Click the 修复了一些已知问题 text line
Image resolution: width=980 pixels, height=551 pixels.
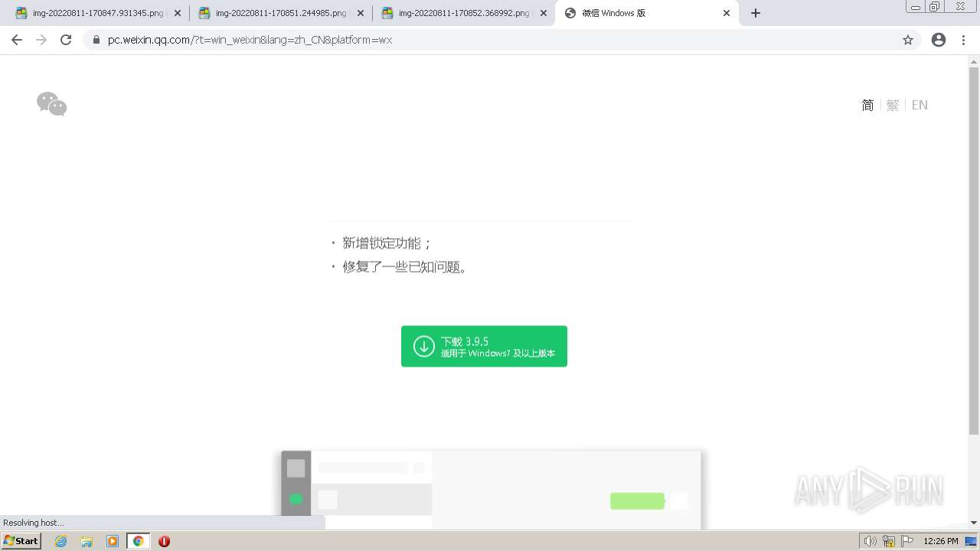(405, 266)
